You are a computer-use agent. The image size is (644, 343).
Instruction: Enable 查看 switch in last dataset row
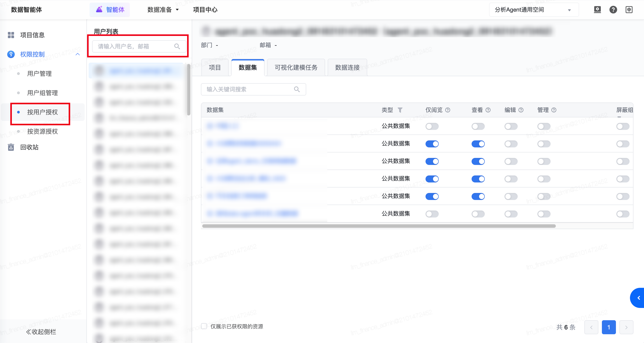478,214
